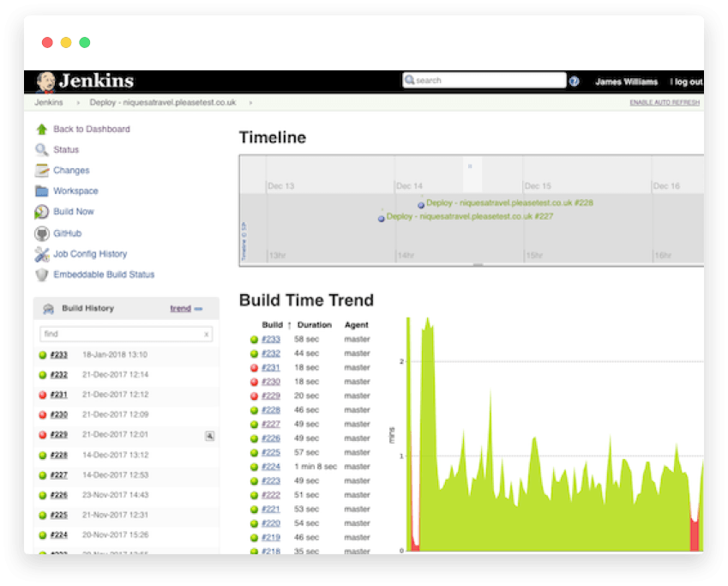
Task: Click red status ball of #230 in trend table
Action: pyautogui.click(x=254, y=382)
